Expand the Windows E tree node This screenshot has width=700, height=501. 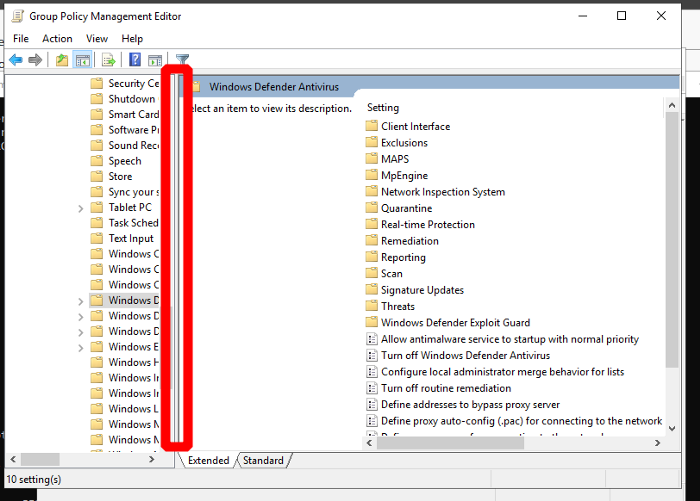pyautogui.click(x=80, y=348)
